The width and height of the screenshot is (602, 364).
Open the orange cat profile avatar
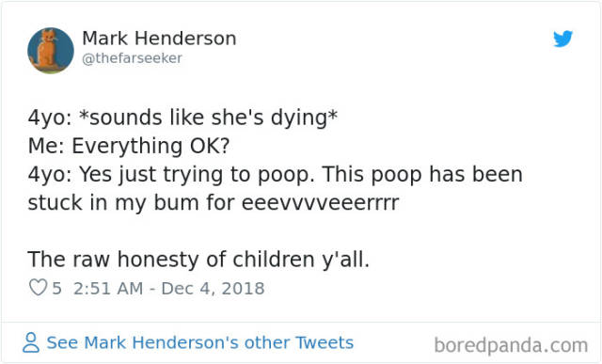click(51, 50)
